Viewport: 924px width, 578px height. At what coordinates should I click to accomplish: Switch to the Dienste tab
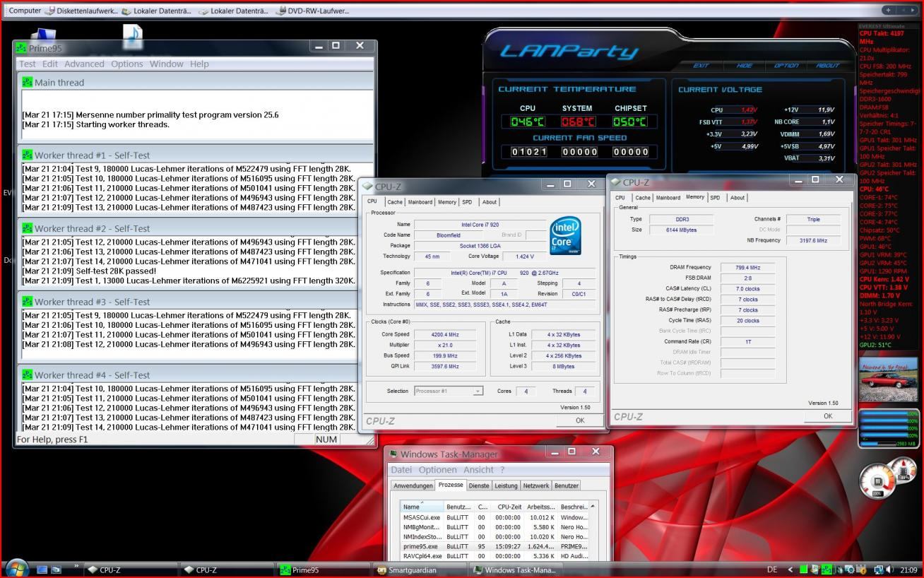(479, 485)
